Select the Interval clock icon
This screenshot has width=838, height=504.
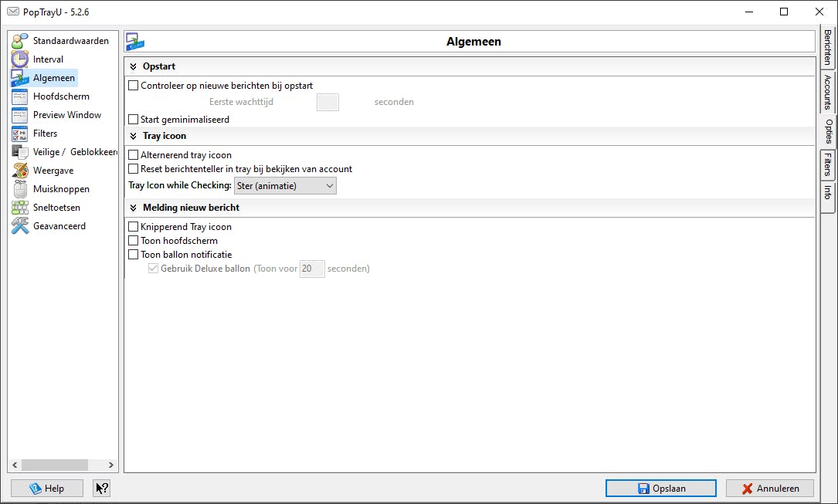(x=20, y=59)
